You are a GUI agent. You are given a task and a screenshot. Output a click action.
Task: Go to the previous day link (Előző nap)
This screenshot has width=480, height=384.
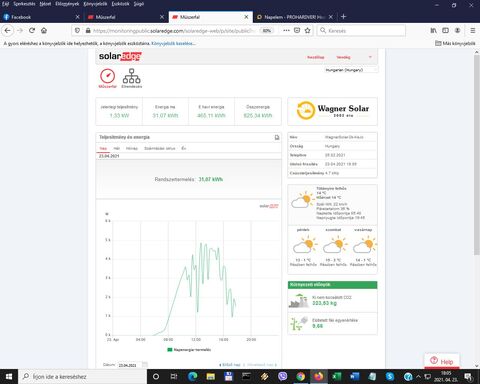[x=230, y=365]
